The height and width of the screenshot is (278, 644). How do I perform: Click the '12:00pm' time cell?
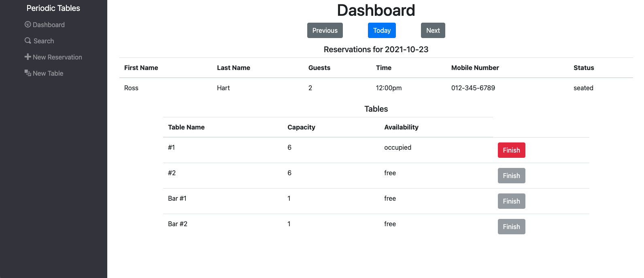tap(389, 88)
